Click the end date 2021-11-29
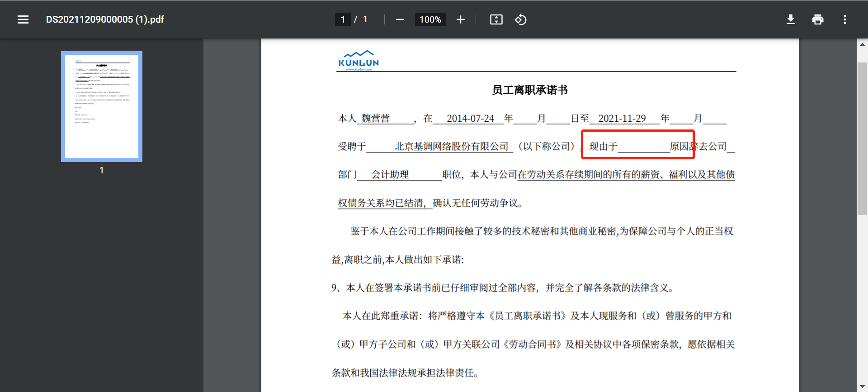The image size is (868, 392). [622, 119]
